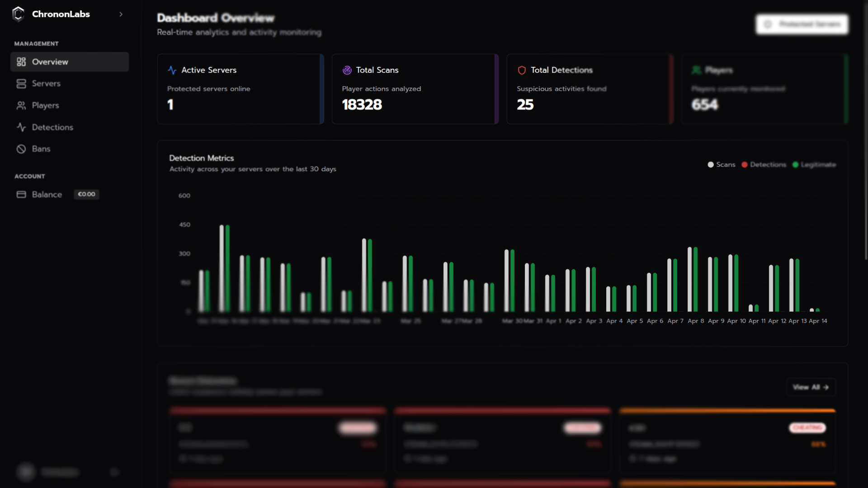The image size is (868, 488).
Task: Select the Overview grid icon
Action: coord(21,62)
